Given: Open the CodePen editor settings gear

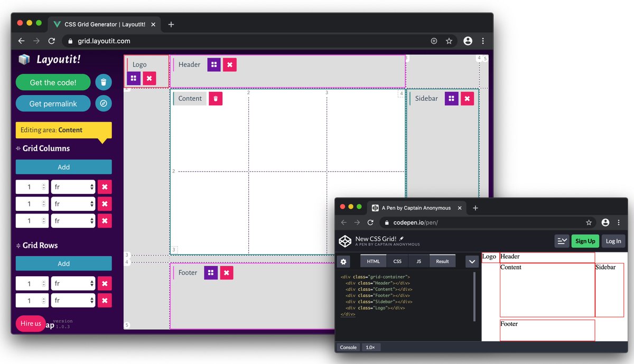Looking at the screenshot, I should 343,262.
